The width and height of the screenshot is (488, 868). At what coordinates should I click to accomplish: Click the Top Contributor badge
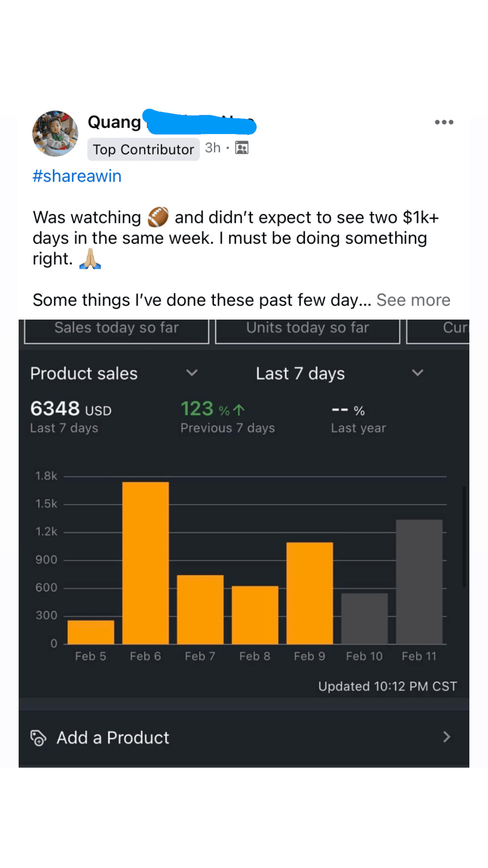tap(143, 149)
